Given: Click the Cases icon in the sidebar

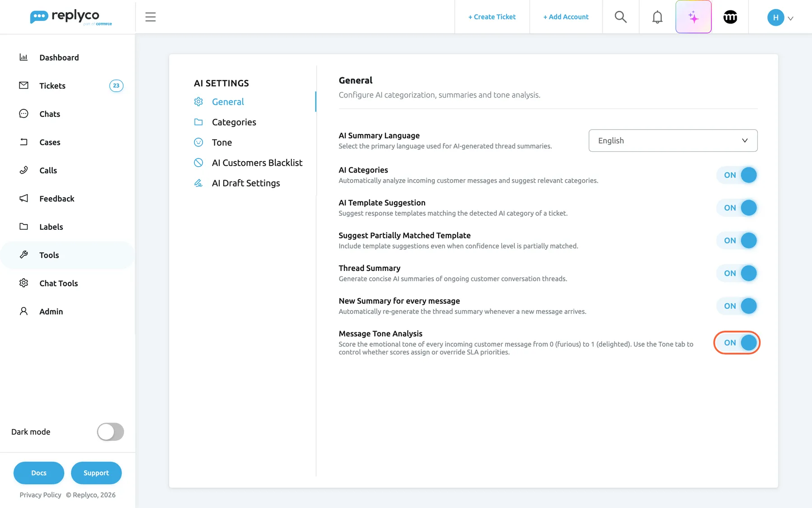Looking at the screenshot, I should click(23, 142).
